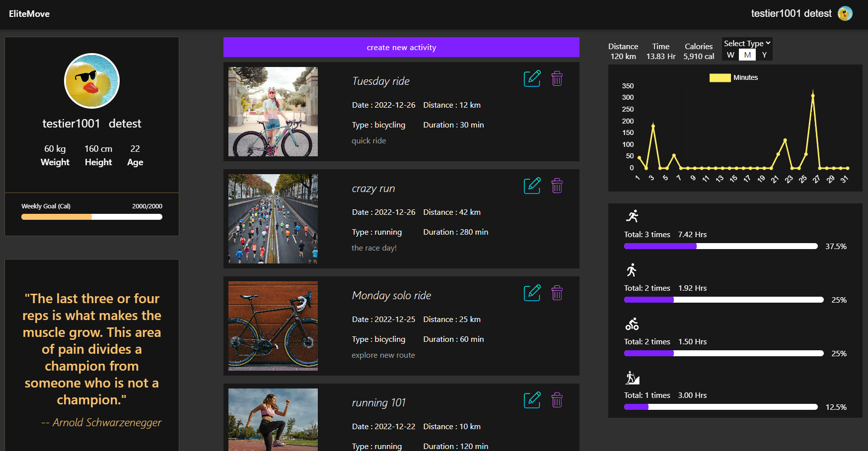Click the profile avatar in the top bar
This screenshot has height=451, width=868.
coord(845,13)
